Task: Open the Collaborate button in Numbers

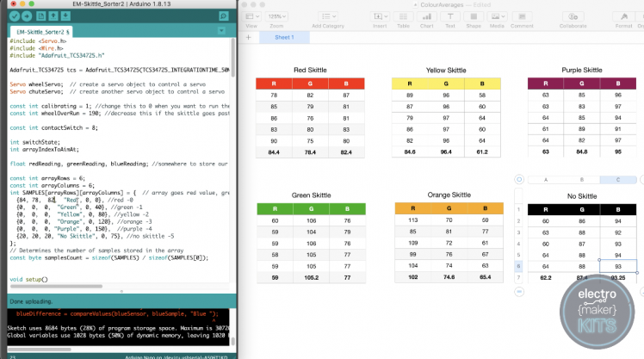Action: pyautogui.click(x=572, y=16)
